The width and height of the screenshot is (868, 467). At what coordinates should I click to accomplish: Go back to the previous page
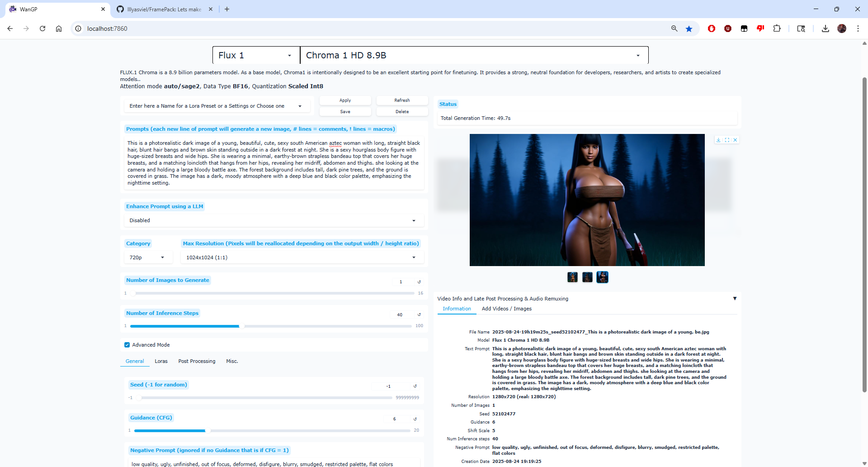tap(10, 29)
